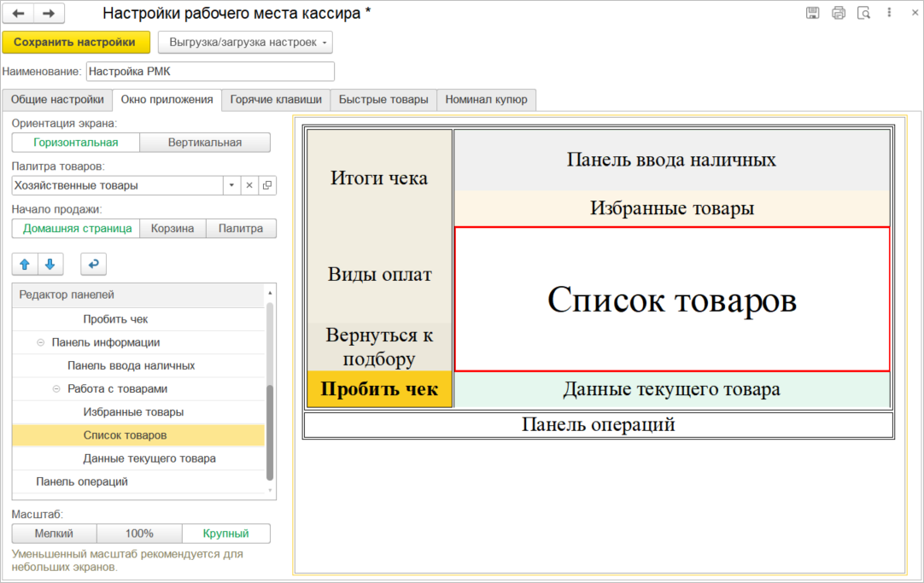Click the blue return arrow reset button
This screenshot has width=924, height=583.
(x=93, y=265)
